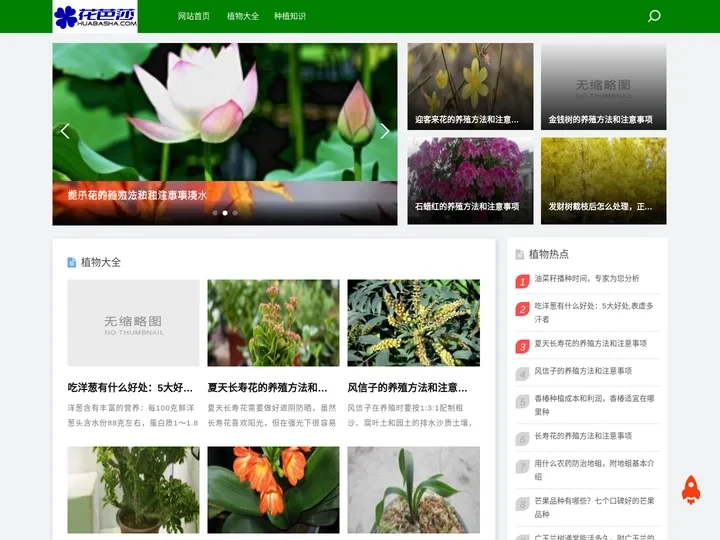The image size is (720, 540).
Task: Select the second carousel dot
Action: (225, 213)
